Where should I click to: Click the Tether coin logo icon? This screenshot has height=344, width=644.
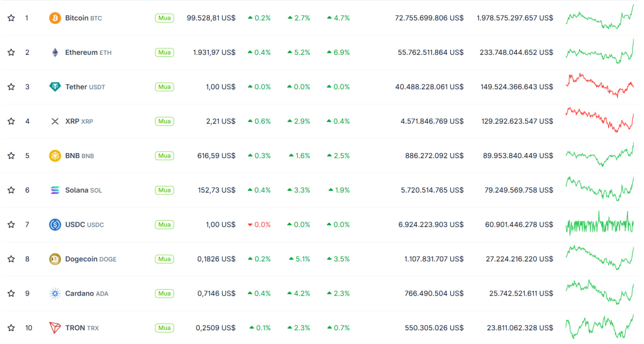click(x=55, y=87)
